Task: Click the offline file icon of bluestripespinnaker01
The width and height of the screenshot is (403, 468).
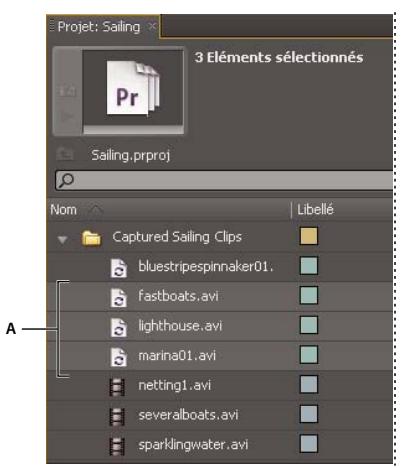Action: [119, 268]
